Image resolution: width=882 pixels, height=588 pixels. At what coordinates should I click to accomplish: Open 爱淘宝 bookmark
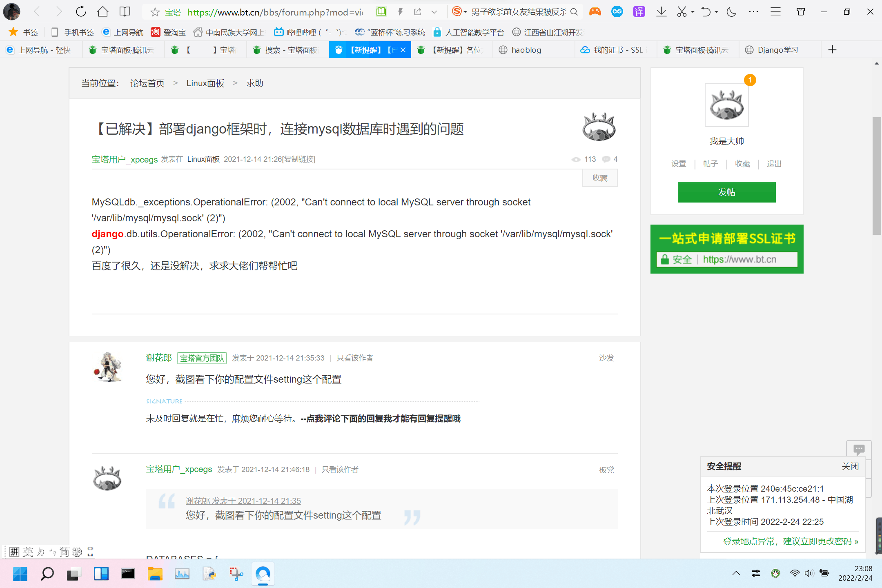[168, 32]
